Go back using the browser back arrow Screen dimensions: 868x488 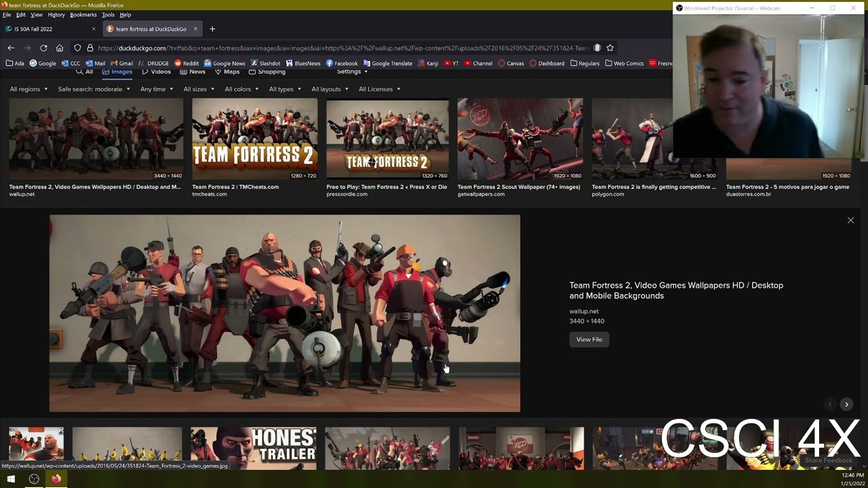pos(11,48)
